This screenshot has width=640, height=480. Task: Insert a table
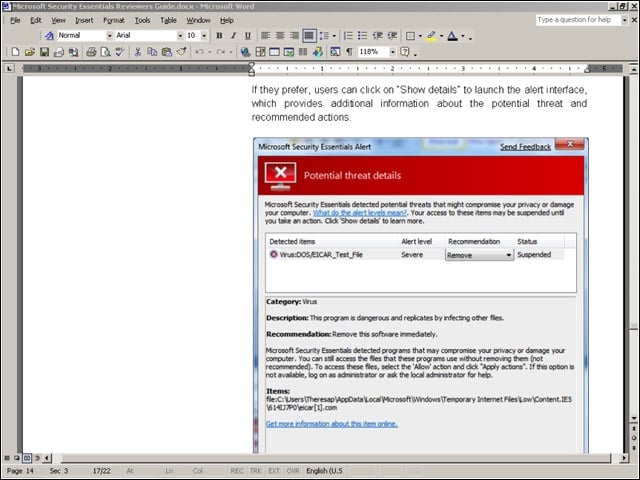pyautogui.click(x=274, y=52)
